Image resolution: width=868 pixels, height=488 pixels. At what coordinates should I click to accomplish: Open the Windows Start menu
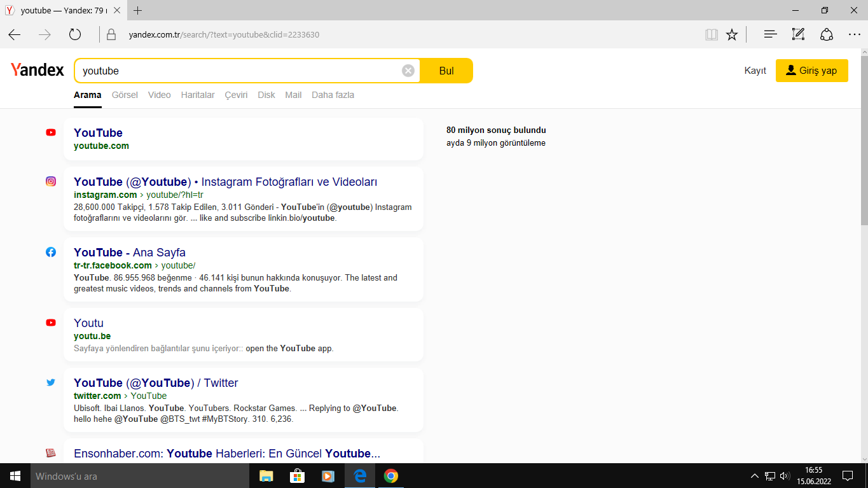click(x=15, y=476)
